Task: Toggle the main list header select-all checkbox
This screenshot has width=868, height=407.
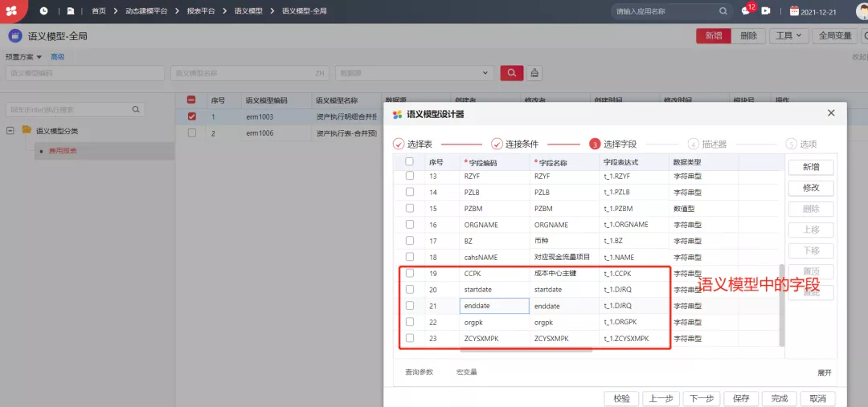Action: (191, 100)
